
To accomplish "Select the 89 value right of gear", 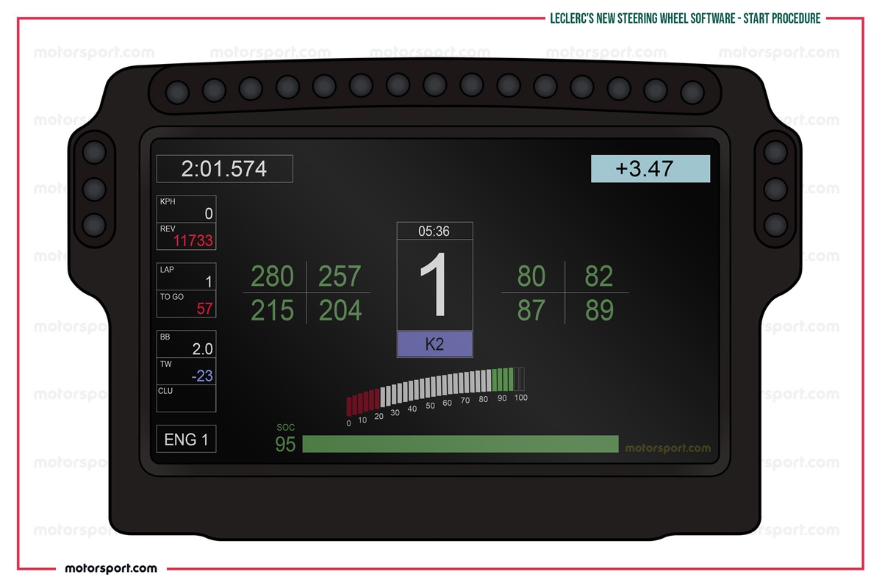I will tap(599, 310).
